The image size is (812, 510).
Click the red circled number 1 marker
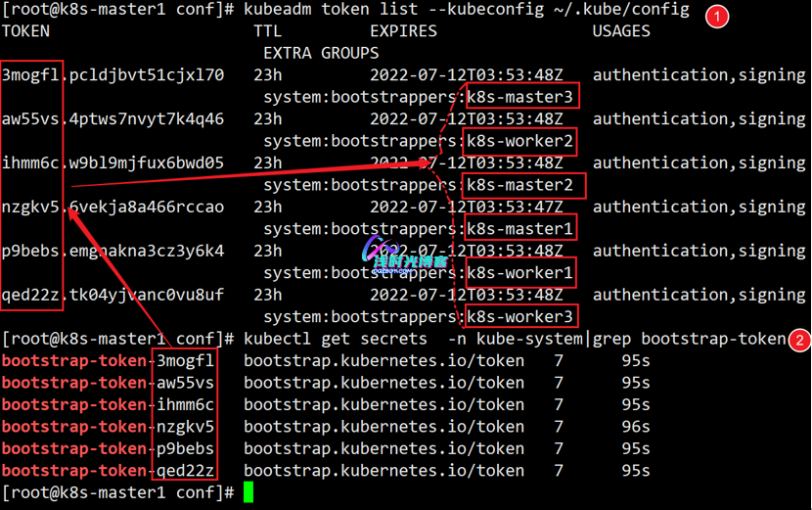tap(717, 17)
